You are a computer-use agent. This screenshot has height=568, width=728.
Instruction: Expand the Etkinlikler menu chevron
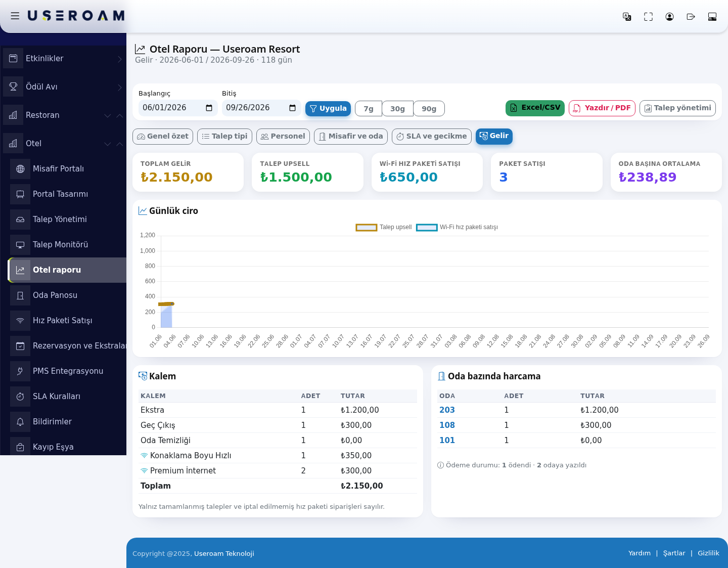[120, 59]
